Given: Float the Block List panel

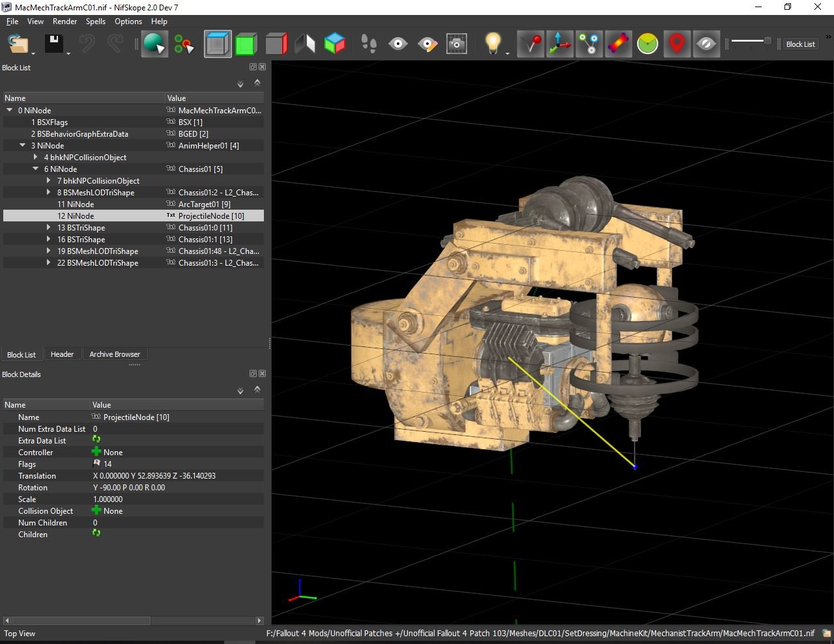Looking at the screenshot, I should (x=253, y=67).
